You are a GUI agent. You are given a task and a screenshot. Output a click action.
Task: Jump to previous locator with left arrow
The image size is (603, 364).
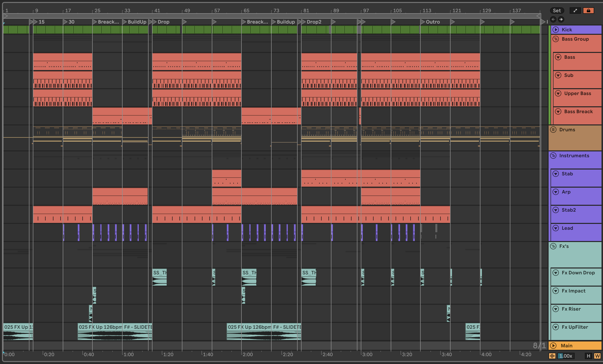(553, 19)
